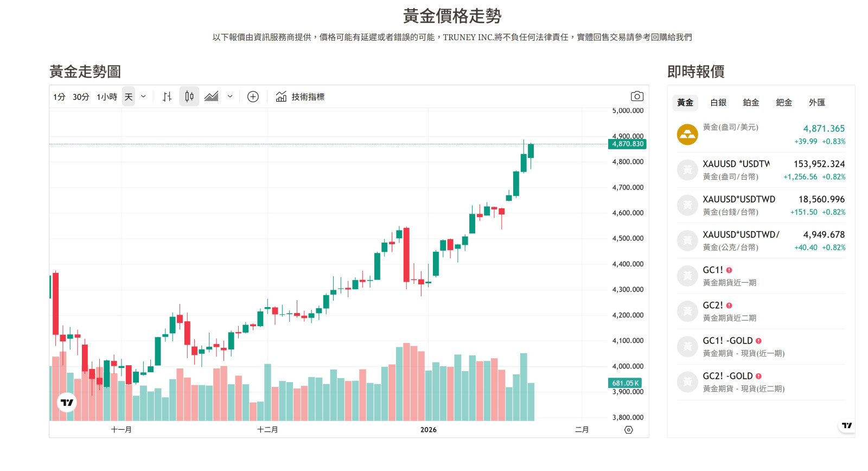Click the round symbol icon for 黃金(公克/台幣)
The height and width of the screenshot is (471, 868).
tap(687, 240)
